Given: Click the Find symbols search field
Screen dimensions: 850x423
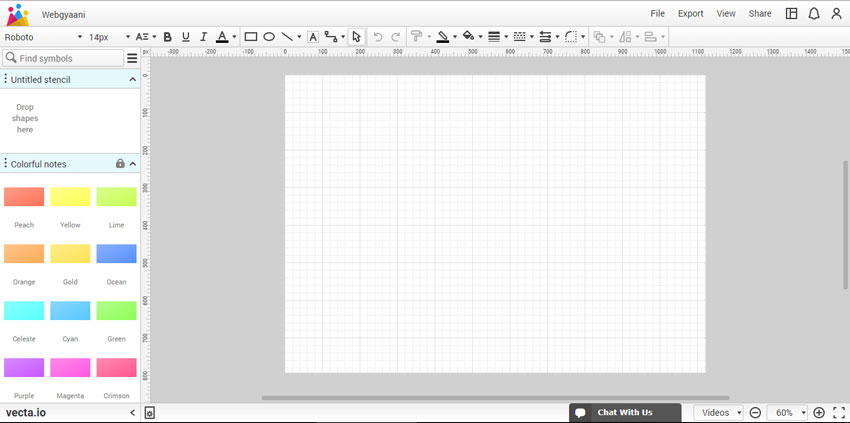Looking at the screenshot, I should click(x=68, y=58).
